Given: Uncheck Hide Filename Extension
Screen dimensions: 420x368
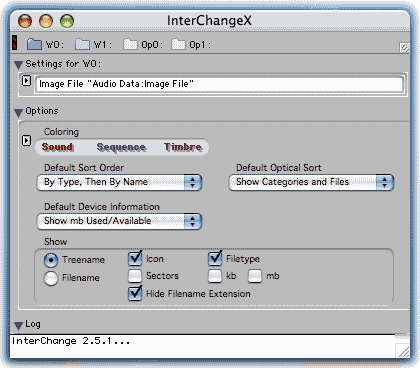Looking at the screenshot, I should [135, 293].
